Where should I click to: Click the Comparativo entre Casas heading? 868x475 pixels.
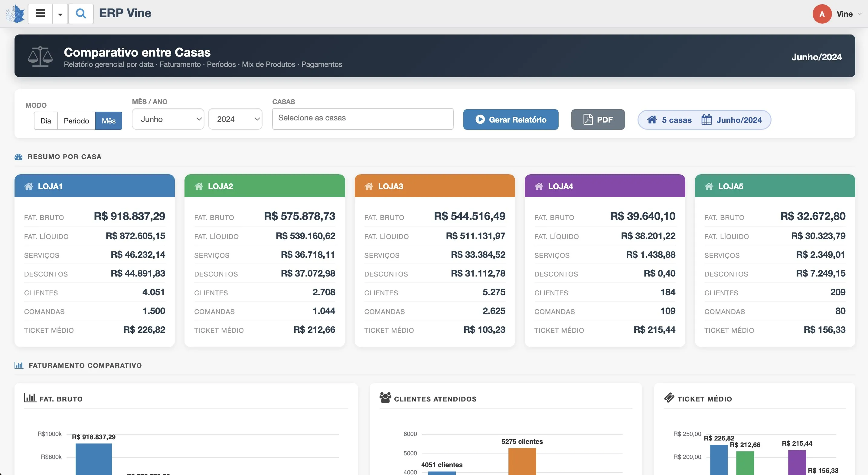coord(137,52)
